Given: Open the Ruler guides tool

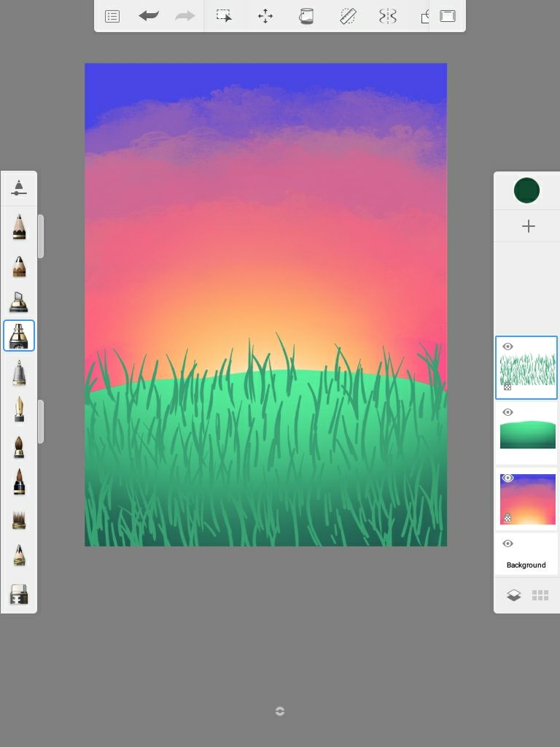Looking at the screenshot, I should coord(348,16).
